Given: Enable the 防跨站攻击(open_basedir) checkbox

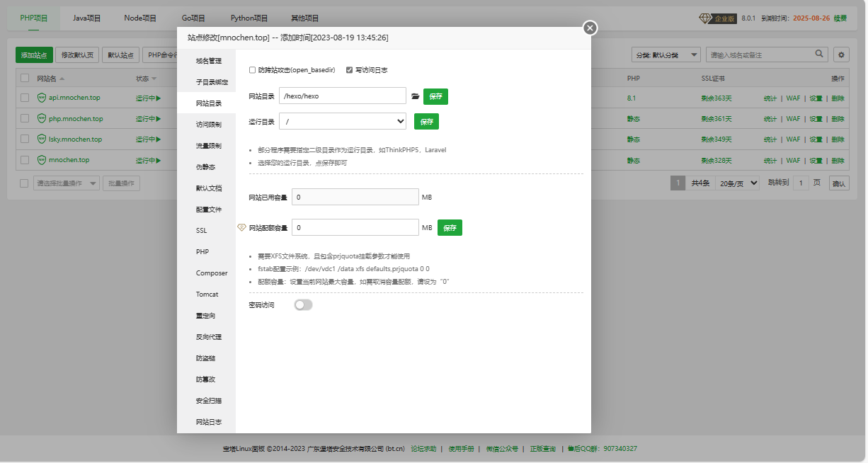Looking at the screenshot, I should 252,69.
